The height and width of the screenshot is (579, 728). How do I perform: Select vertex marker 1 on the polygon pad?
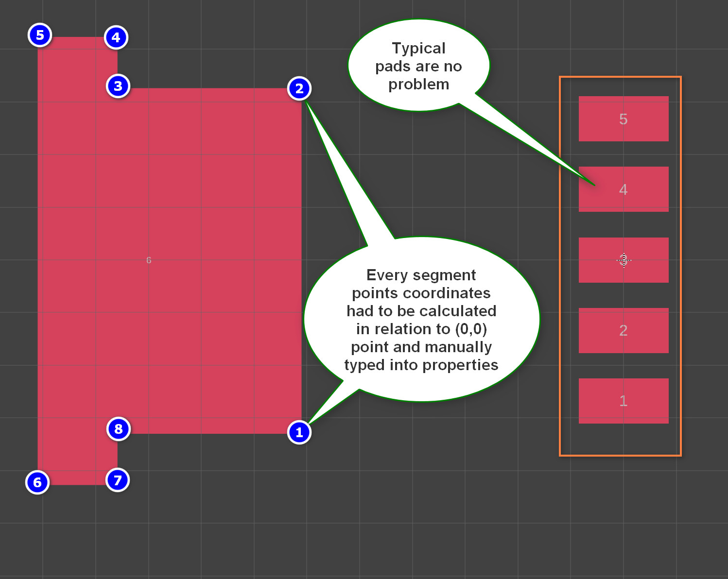pyautogui.click(x=300, y=432)
